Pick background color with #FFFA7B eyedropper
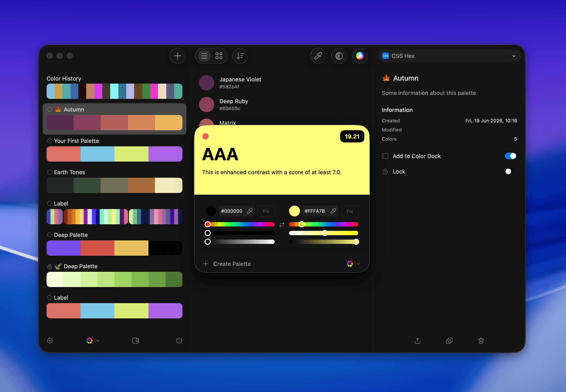The width and height of the screenshot is (566, 392). (x=333, y=211)
